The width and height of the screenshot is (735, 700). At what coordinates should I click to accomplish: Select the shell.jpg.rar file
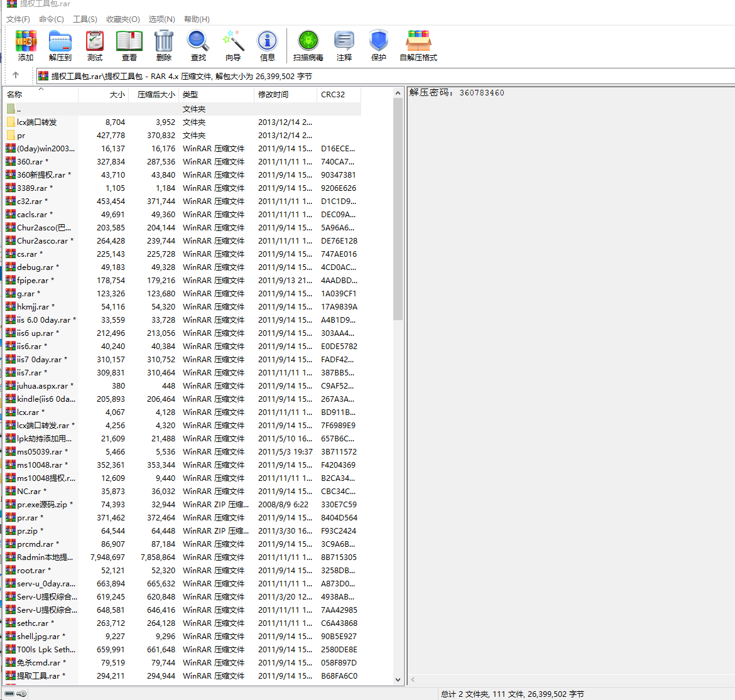(x=183, y=637)
